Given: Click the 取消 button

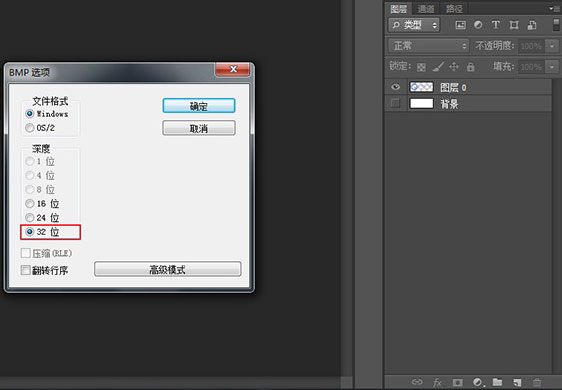Looking at the screenshot, I should click(199, 128).
